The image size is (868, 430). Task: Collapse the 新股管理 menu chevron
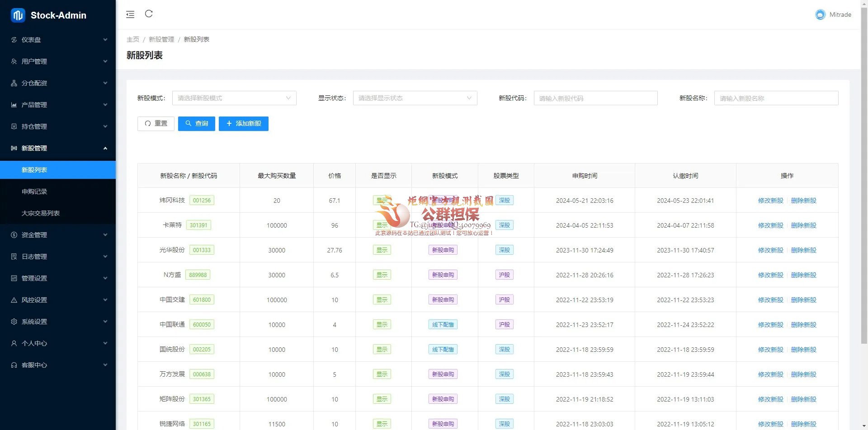click(105, 148)
